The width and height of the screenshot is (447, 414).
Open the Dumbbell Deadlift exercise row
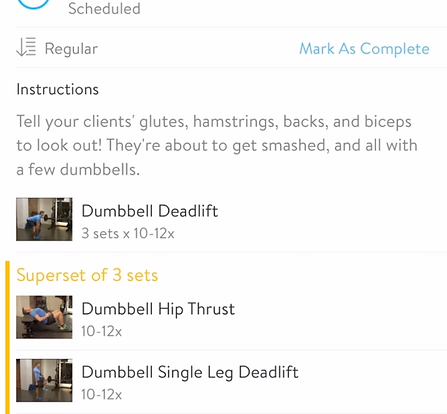coord(231,219)
